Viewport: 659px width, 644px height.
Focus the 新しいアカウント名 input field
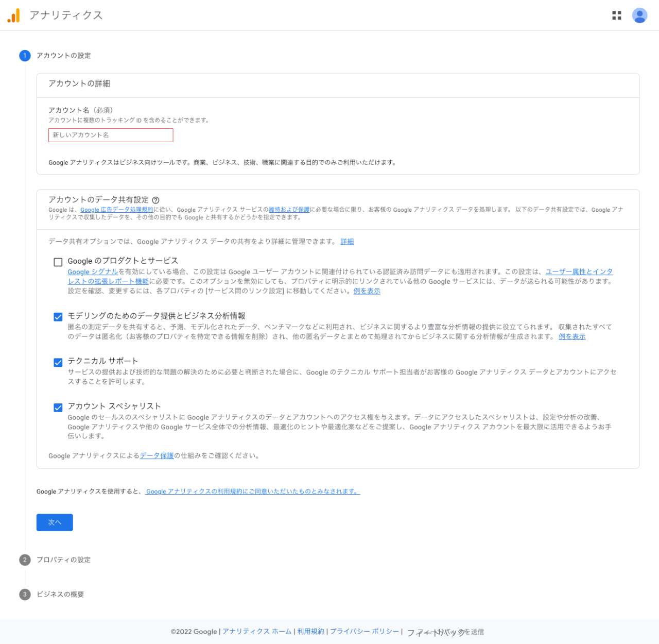[111, 135]
